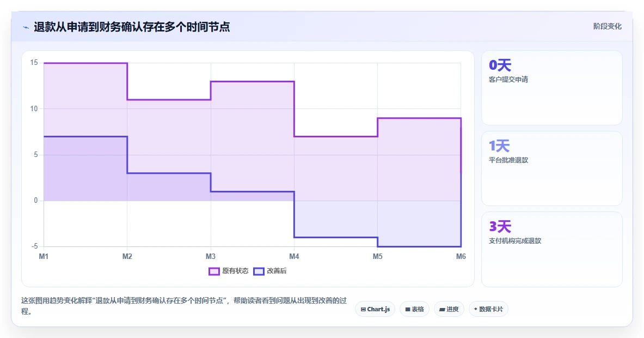Click the 10 y-axis value
This screenshot has height=338, width=644.
(34, 108)
